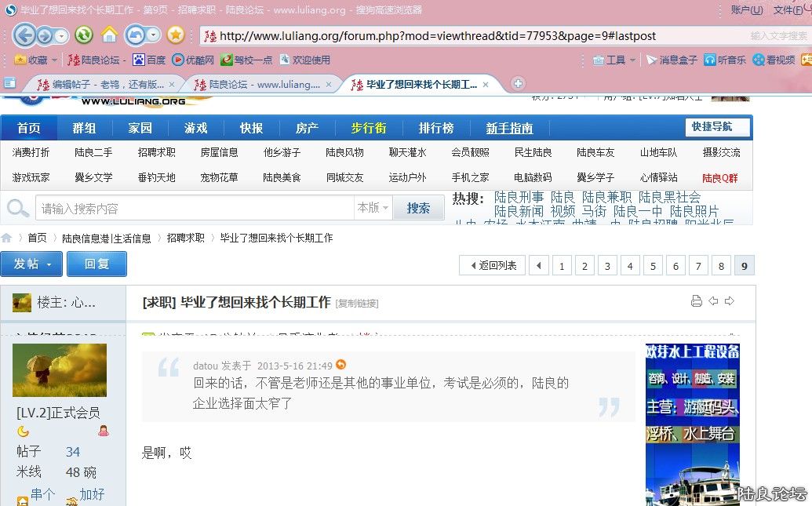812x506 pixels.
Task: Open the 看视频 video icon
Action: (759, 59)
